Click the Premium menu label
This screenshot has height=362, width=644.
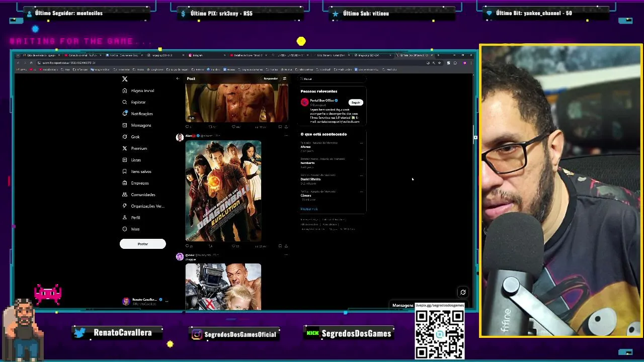point(139,148)
